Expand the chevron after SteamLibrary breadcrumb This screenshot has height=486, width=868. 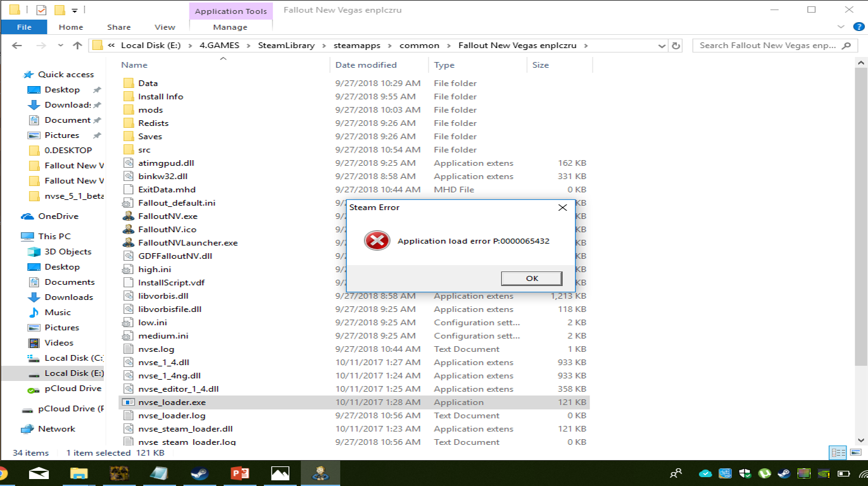pyautogui.click(x=324, y=46)
